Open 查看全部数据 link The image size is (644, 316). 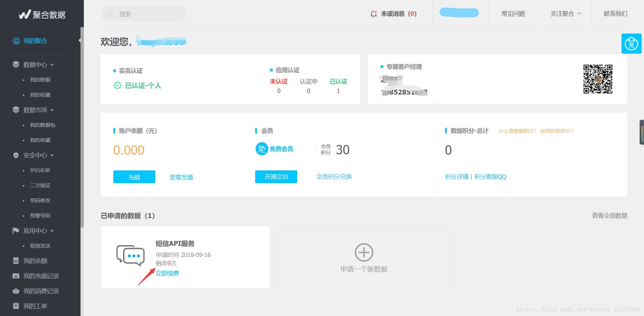click(609, 215)
